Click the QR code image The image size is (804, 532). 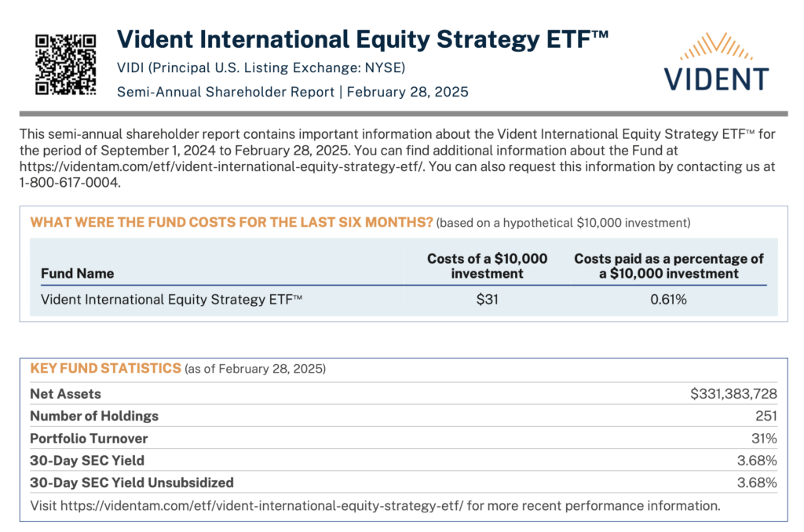point(66,64)
